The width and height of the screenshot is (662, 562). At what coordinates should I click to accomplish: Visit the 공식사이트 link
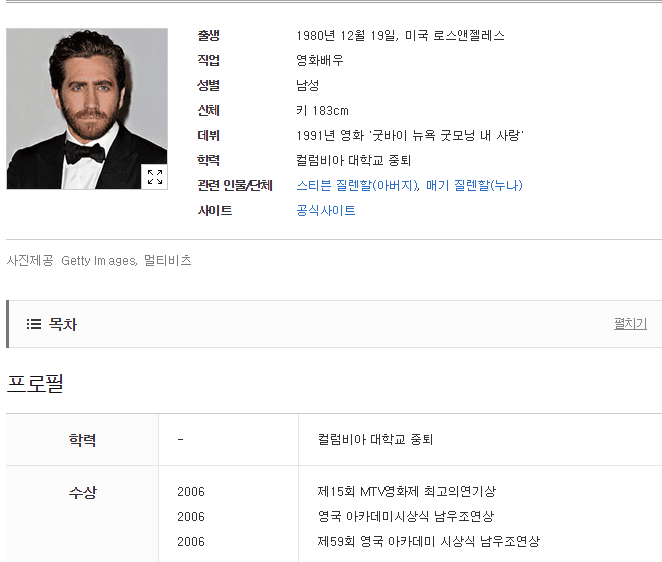tap(326, 210)
